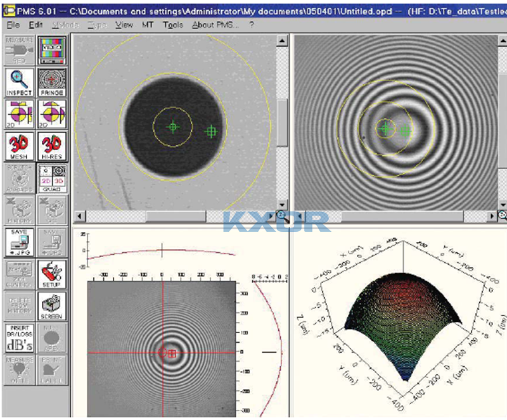Viewport: 507px width, 420px height.
Task: Open the HISTORY button
Action: pyautogui.click(x=20, y=210)
